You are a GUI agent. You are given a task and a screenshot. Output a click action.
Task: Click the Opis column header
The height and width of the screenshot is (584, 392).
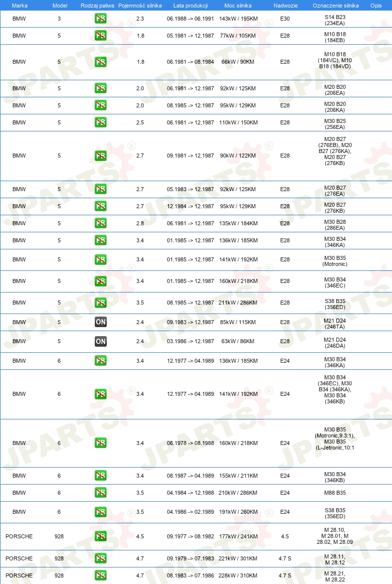point(376,6)
